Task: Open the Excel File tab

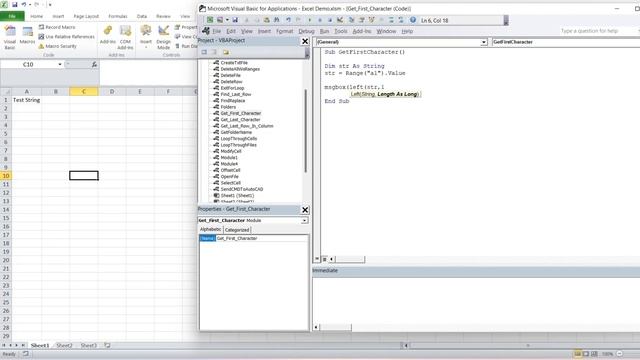Action: [x=12, y=16]
